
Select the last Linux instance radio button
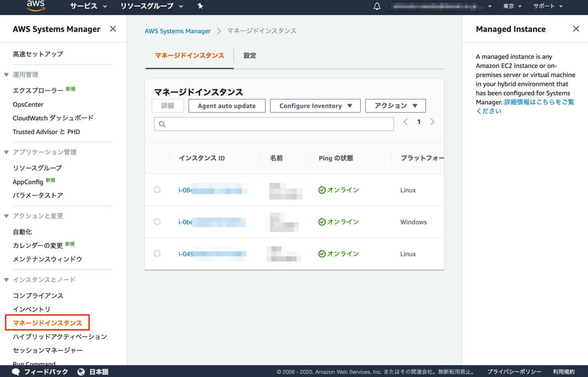point(157,253)
